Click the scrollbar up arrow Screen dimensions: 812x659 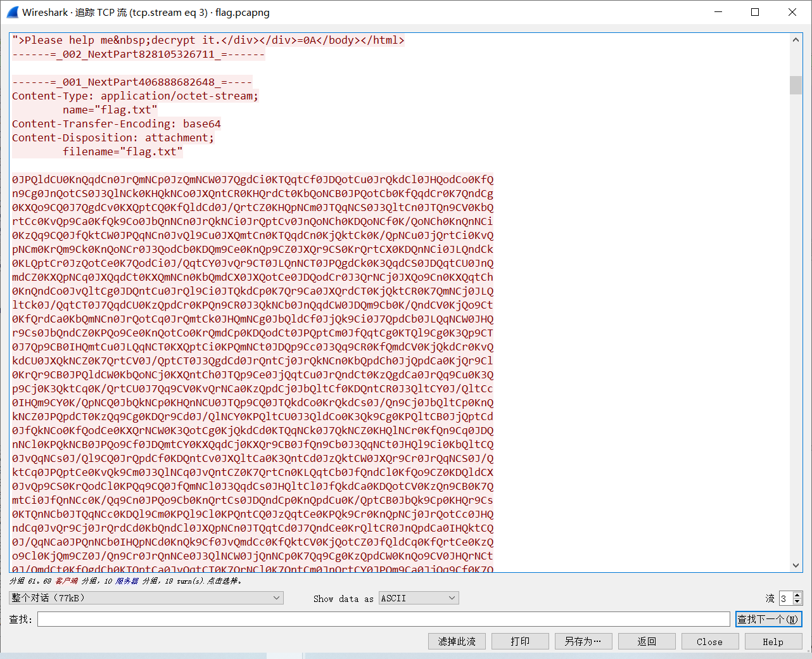(796, 39)
